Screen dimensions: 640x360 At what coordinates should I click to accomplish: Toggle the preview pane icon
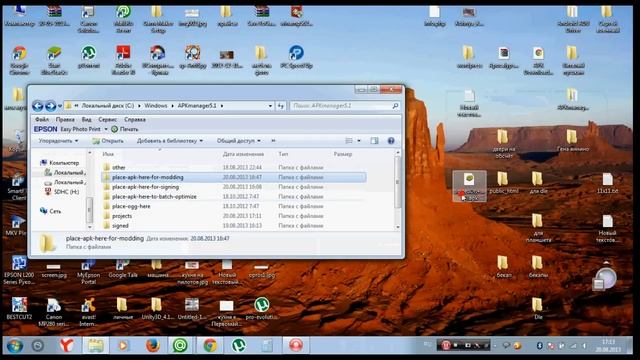374,141
